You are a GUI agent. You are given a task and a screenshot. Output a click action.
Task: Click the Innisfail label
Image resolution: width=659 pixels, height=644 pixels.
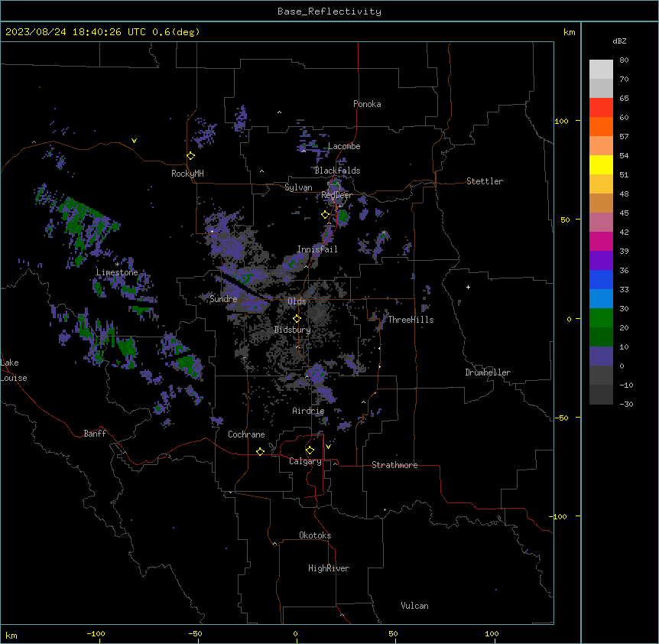click(317, 249)
